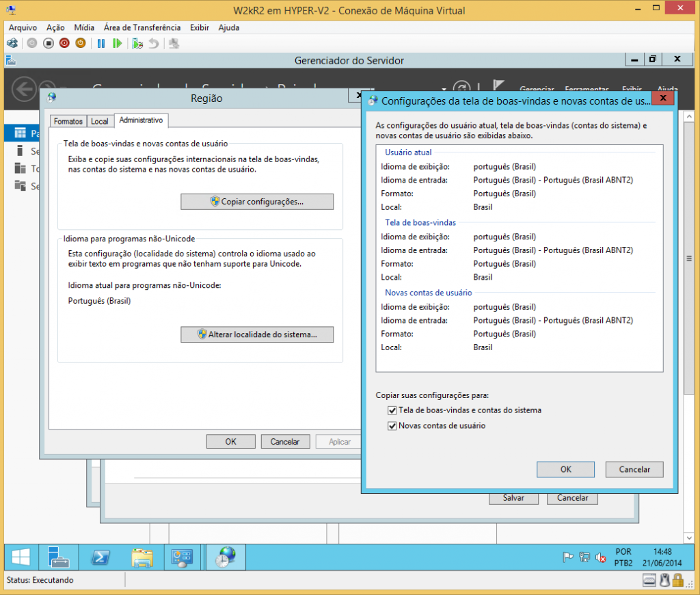Pause the virtual machine
The image size is (700, 595).
coord(101,43)
